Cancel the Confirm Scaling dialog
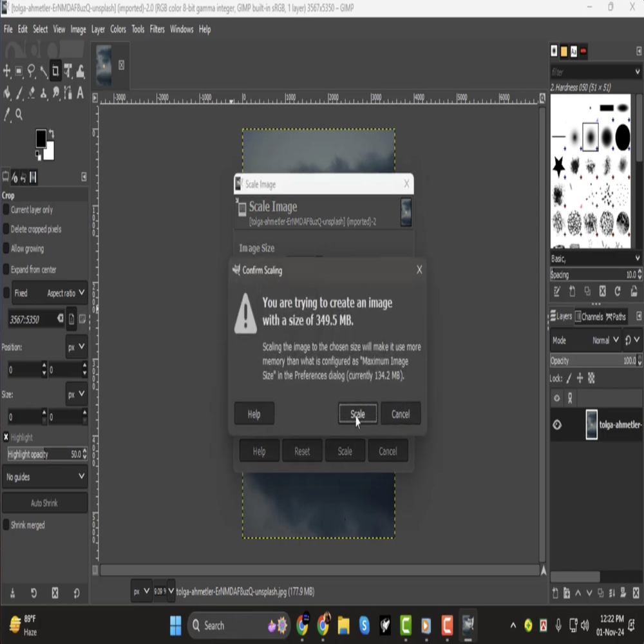 coord(400,414)
